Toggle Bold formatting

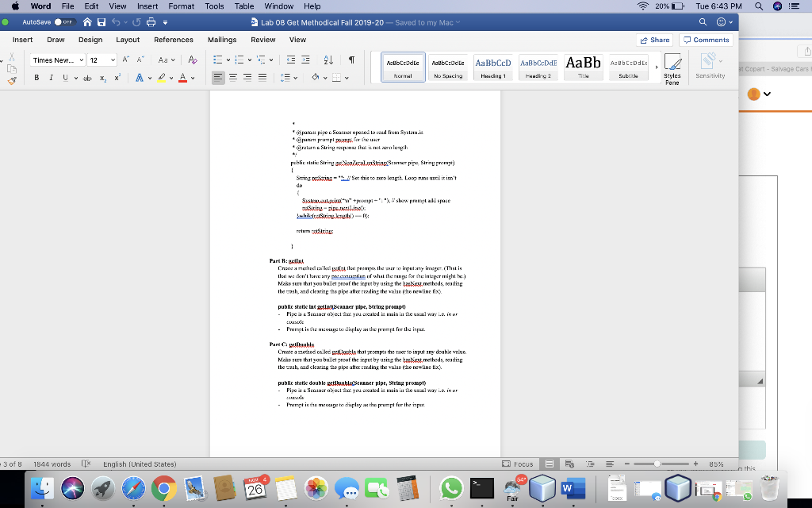(36, 78)
